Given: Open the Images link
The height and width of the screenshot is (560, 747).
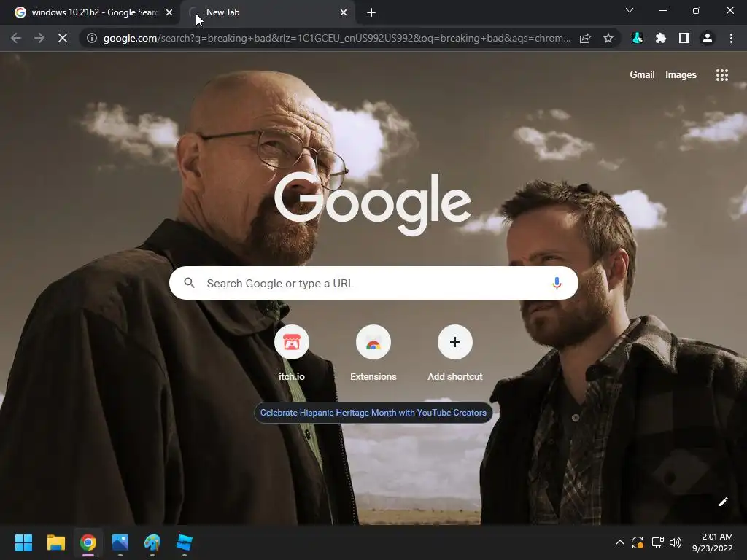Looking at the screenshot, I should 681,75.
